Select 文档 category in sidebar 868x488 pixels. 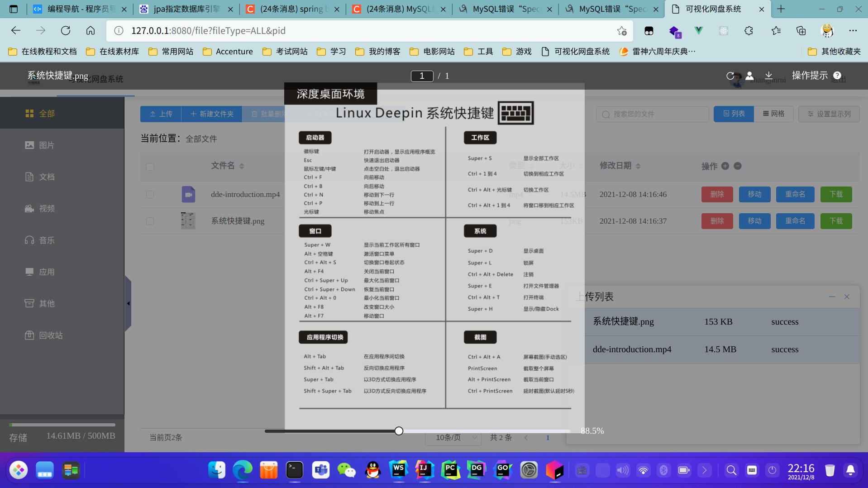62,177
